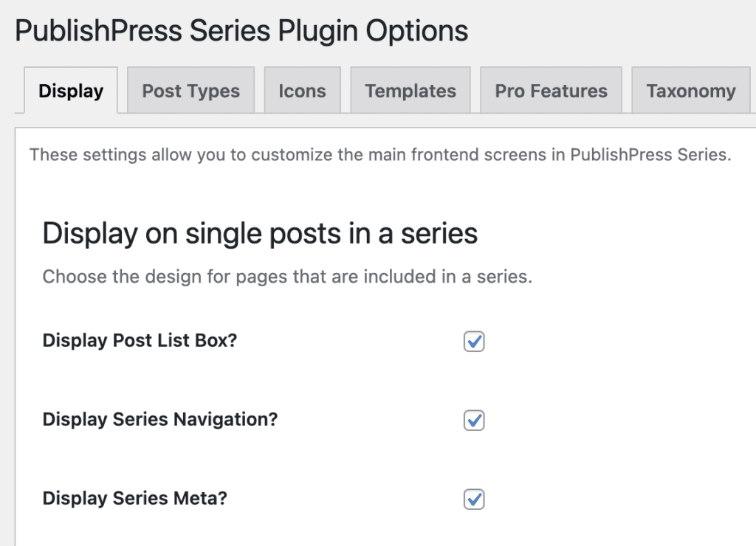Toggle the Display Series Meta checkbox
Image resolution: width=756 pixels, height=546 pixels.
coord(475,499)
